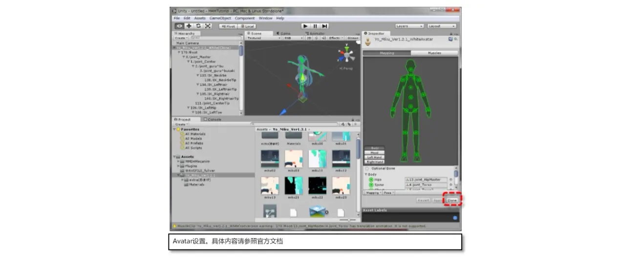This screenshot has height=267, width=644.
Task: Select All Models favorite
Action: point(193,138)
